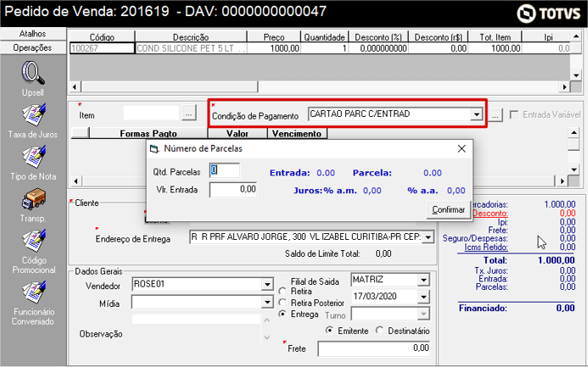Click the up arrow of the item grid scrollbar
Viewport: 588px width, 367px height.
coord(576,36)
